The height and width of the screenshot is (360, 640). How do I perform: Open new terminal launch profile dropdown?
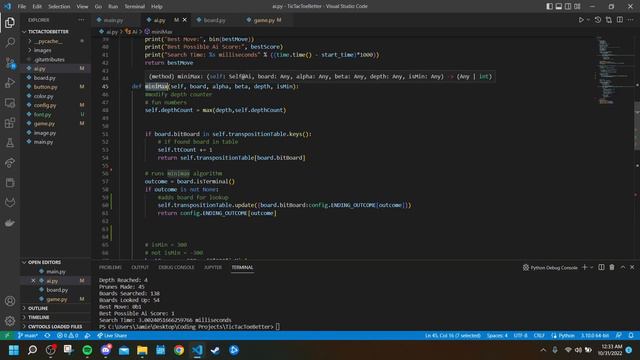click(x=591, y=267)
